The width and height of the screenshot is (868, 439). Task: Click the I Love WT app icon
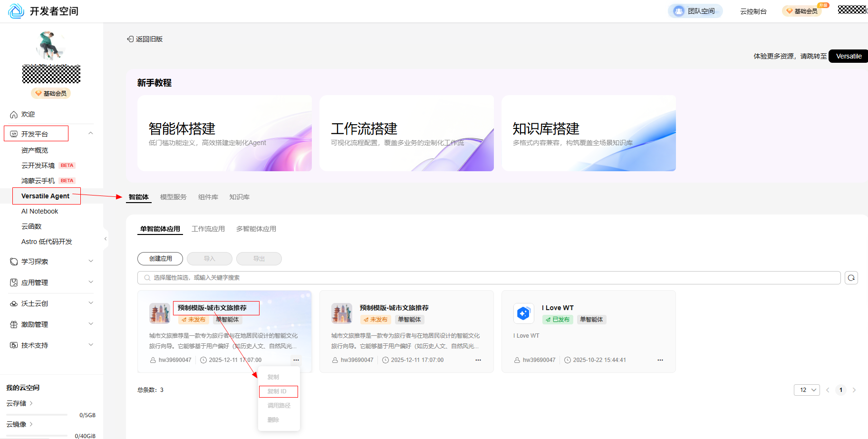pyautogui.click(x=523, y=313)
